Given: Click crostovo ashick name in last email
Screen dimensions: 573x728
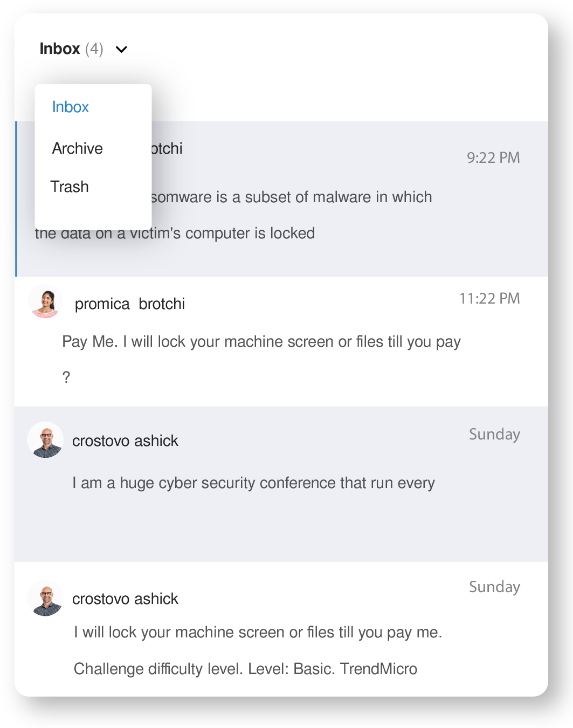Looking at the screenshot, I should click(125, 599).
